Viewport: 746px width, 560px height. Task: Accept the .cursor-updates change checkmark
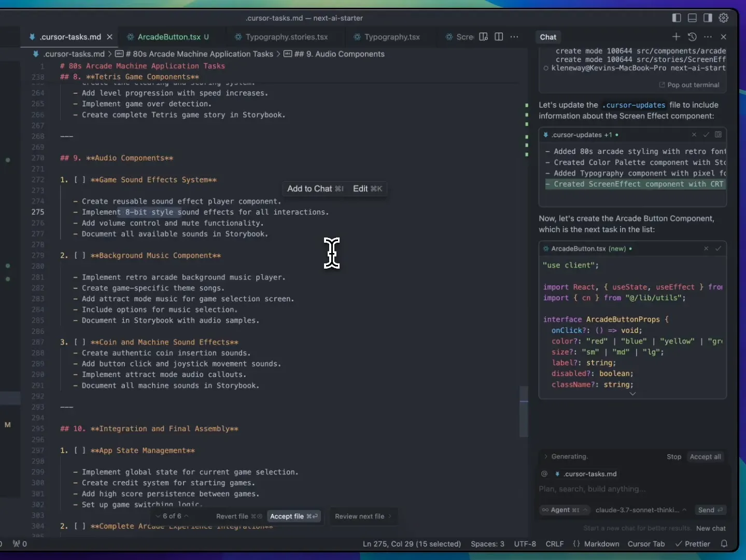[706, 135]
